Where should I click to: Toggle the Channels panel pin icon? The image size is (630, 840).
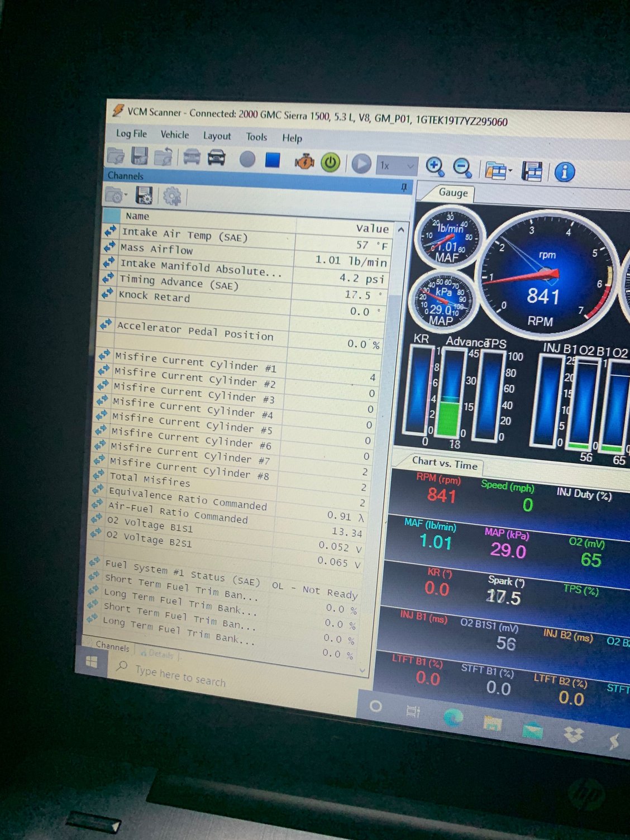coord(404,187)
